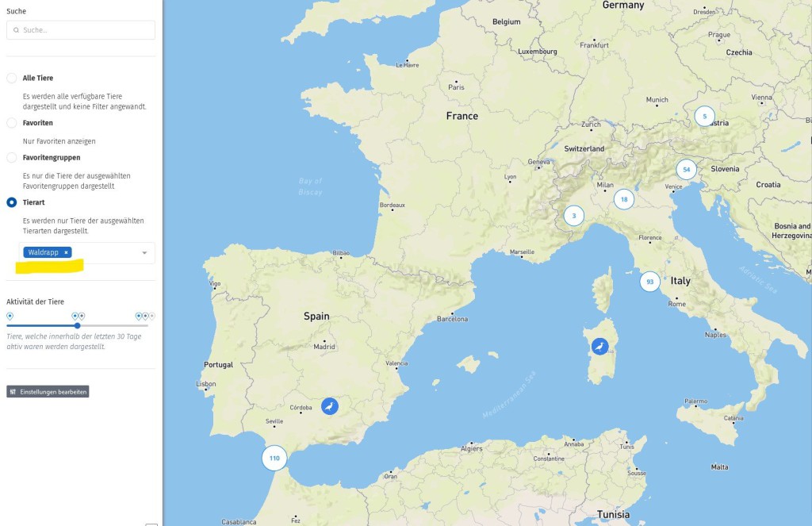Click the activity slider handle
Viewport: 812px width, 526px height.
pos(77,325)
